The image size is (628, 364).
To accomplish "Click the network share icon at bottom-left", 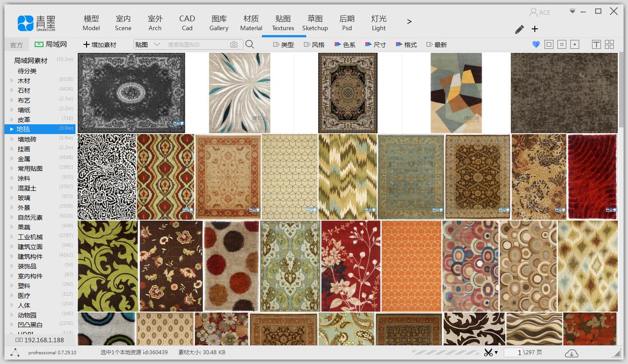I will point(15,352).
